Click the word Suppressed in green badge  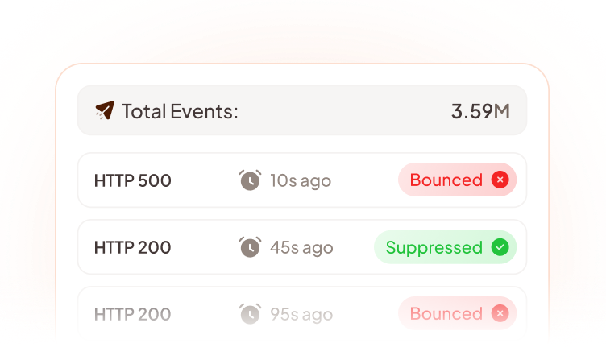pyautogui.click(x=434, y=248)
